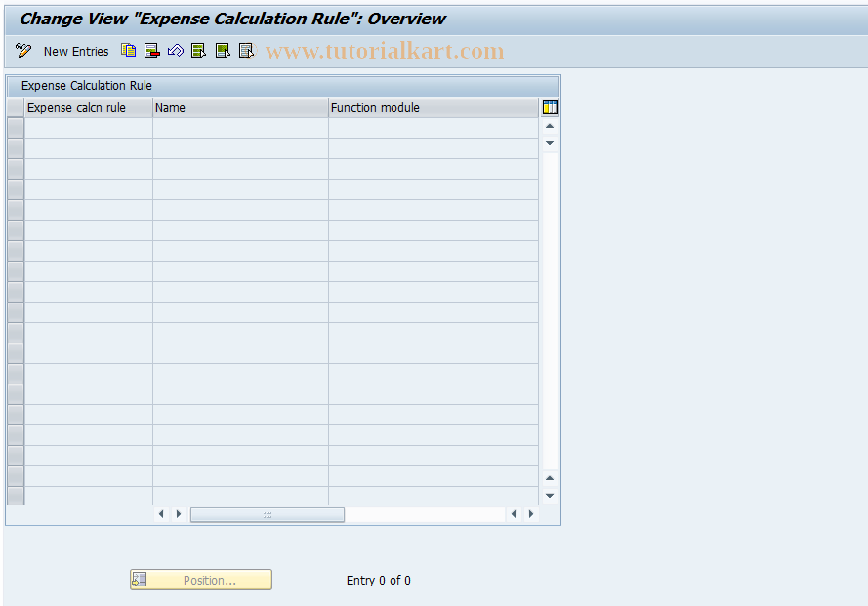Select the first table row via its row selector
This screenshot has height=606, width=868.
click(x=16, y=129)
